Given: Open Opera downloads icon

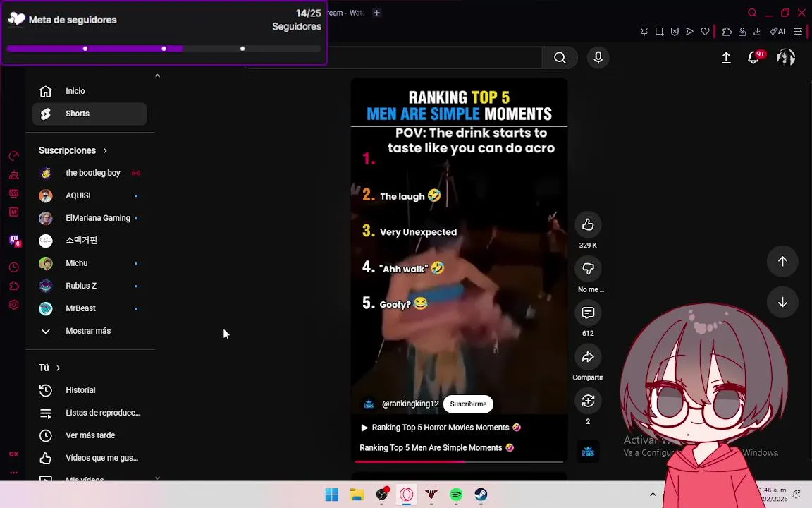Looking at the screenshot, I should [758, 32].
